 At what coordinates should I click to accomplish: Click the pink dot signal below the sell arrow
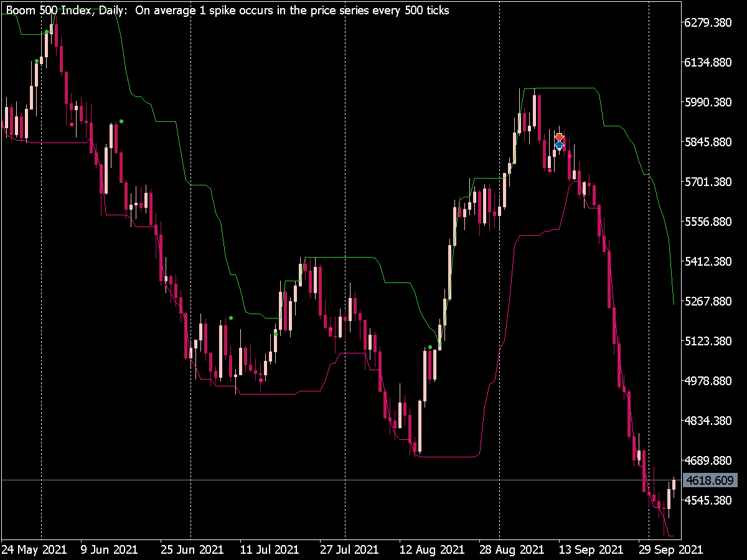[x=570, y=156]
